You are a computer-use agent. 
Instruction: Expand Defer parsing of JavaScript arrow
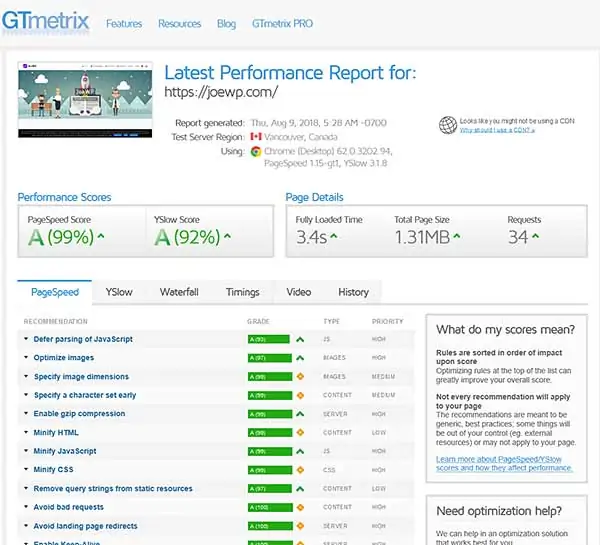tap(26, 339)
